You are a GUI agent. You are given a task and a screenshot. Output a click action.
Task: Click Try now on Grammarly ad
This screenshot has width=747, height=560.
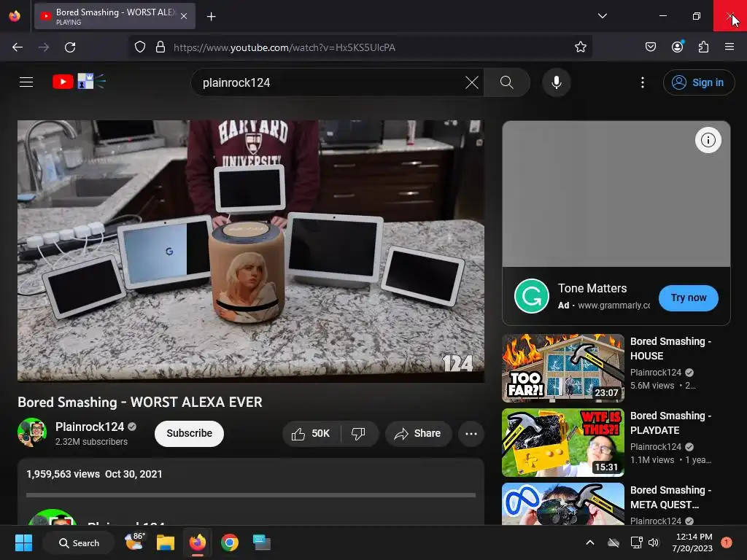coord(689,297)
